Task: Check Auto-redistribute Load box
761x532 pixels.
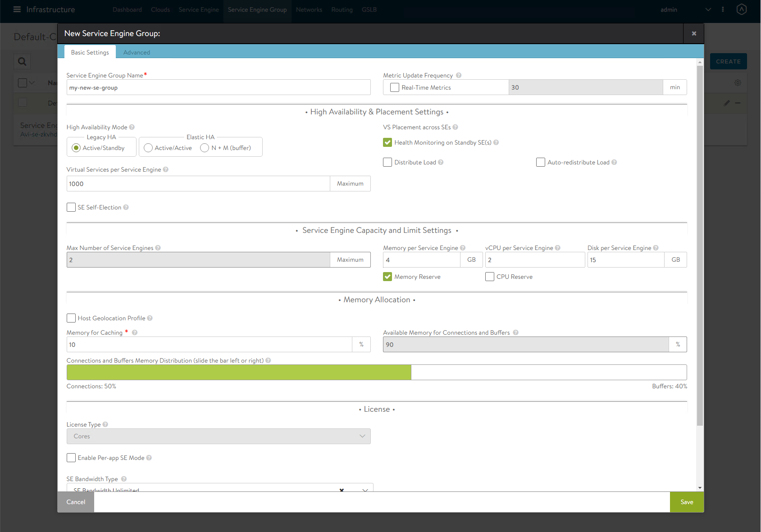Action: (541, 162)
